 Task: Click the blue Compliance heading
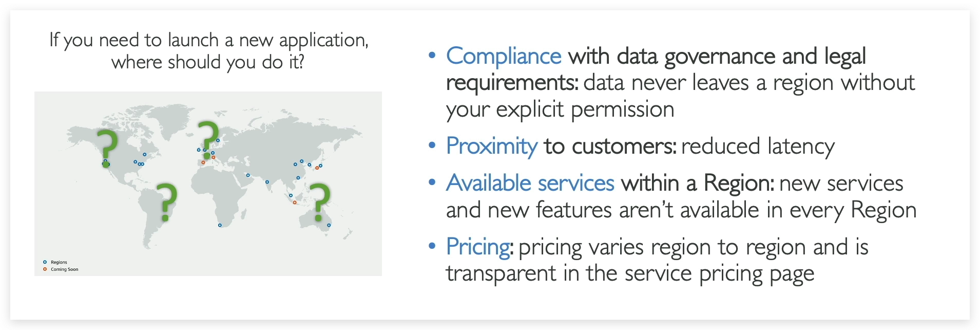[504, 56]
